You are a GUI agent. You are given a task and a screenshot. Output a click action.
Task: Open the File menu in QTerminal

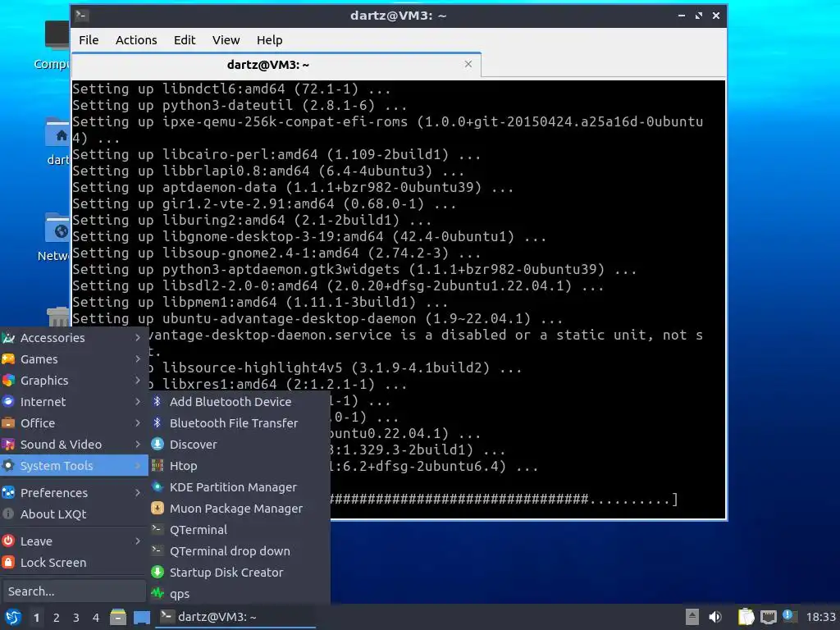pyautogui.click(x=89, y=40)
